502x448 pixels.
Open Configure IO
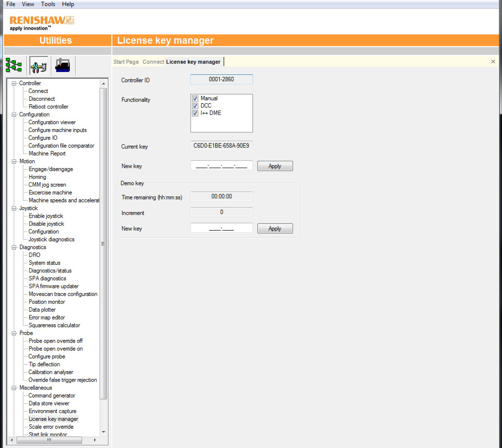(x=43, y=138)
